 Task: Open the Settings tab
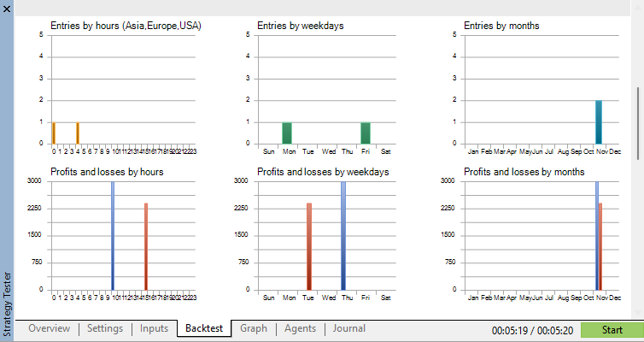pyautogui.click(x=105, y=328)
